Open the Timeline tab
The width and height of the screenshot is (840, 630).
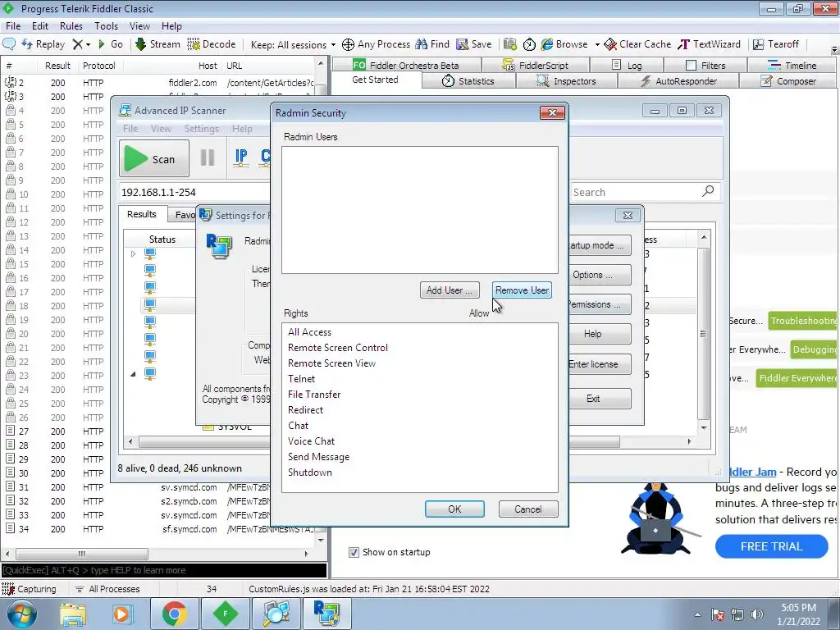coord(792,66)
